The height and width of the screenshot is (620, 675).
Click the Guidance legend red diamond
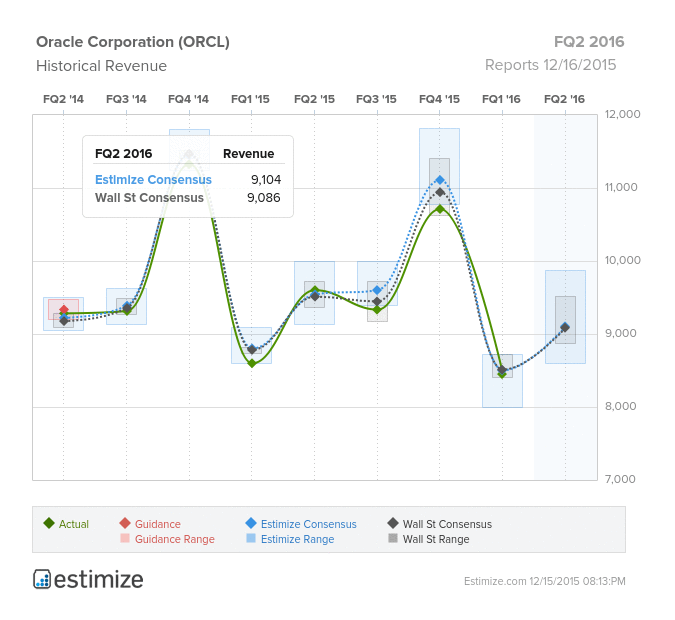click(x=125, y=523)
